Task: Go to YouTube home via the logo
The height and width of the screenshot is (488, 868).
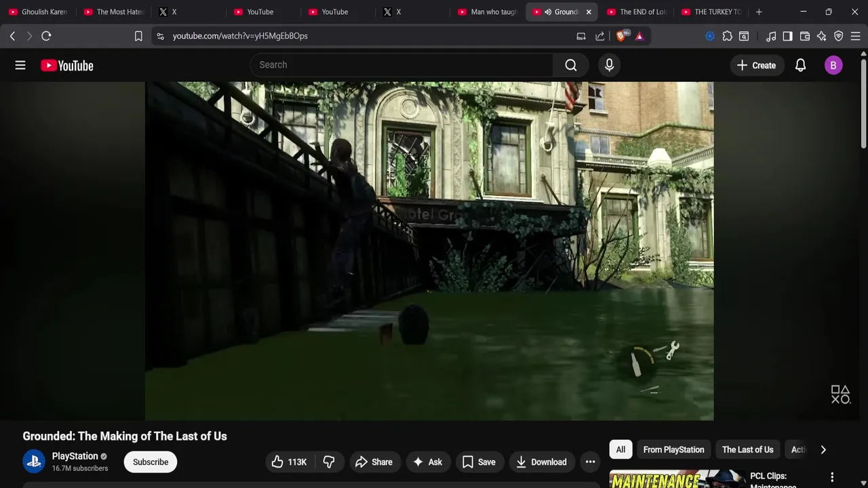Action: point(66,65)
